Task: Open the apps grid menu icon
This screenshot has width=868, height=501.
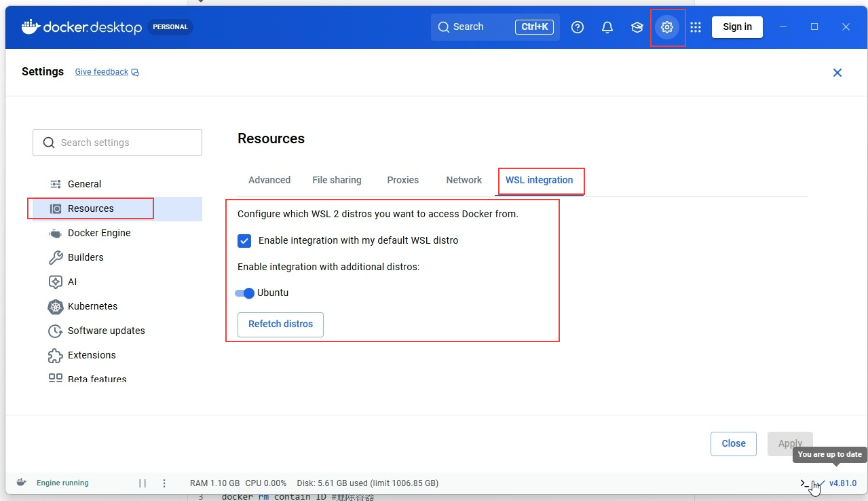Action: click(x=696, y=27)
